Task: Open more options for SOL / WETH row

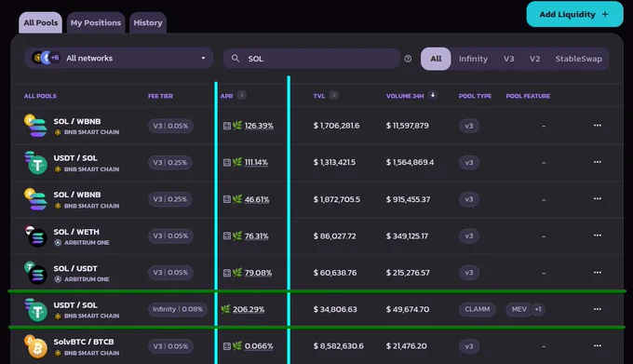Action: coord(598,236)
